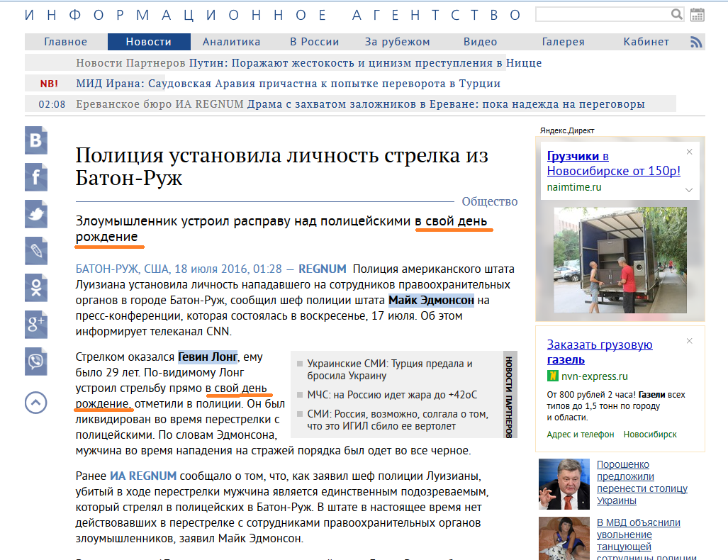Open the Видео tab
The height and width of the screenshot is (560, 728).
[x=480, y=42]
